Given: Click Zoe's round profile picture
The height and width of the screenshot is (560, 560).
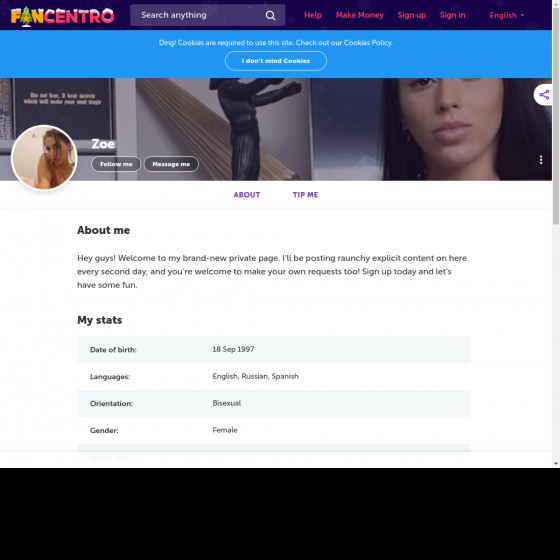Looking at the screenshot, I should click(x=44, y=157).
